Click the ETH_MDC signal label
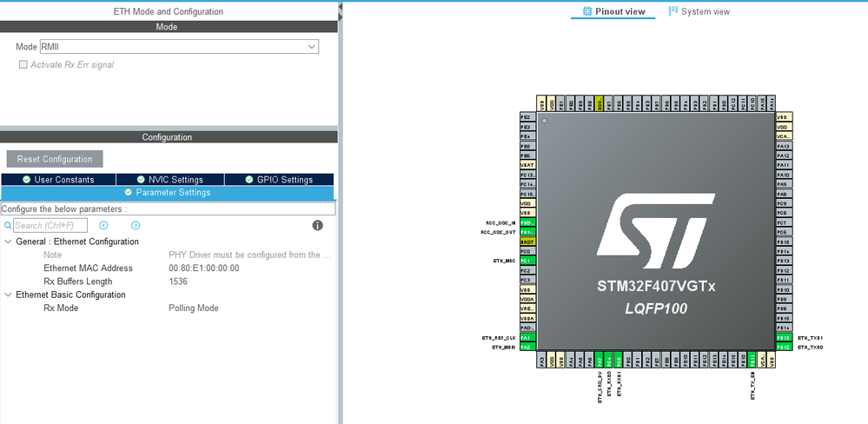Image resolution: width=868 pixels, height=424 pixels. [504, 261]
